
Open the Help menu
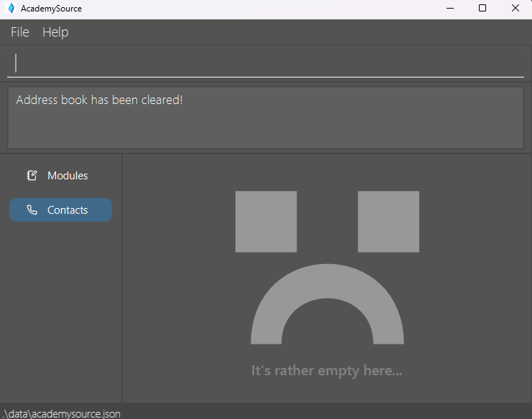(x=55, y=32)
